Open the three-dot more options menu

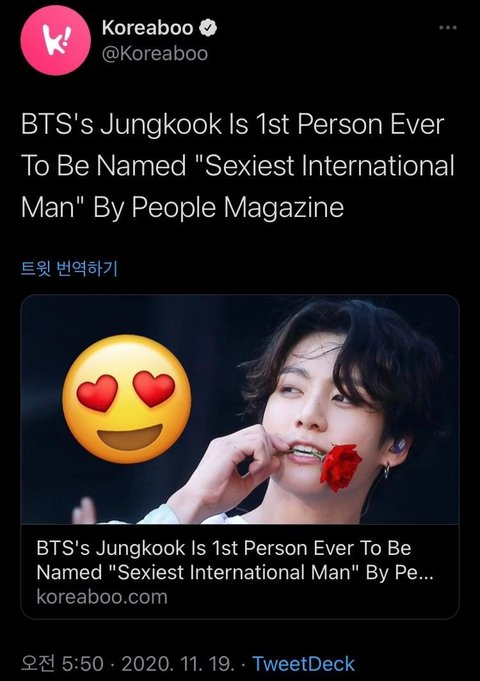(x=448, y=28)
